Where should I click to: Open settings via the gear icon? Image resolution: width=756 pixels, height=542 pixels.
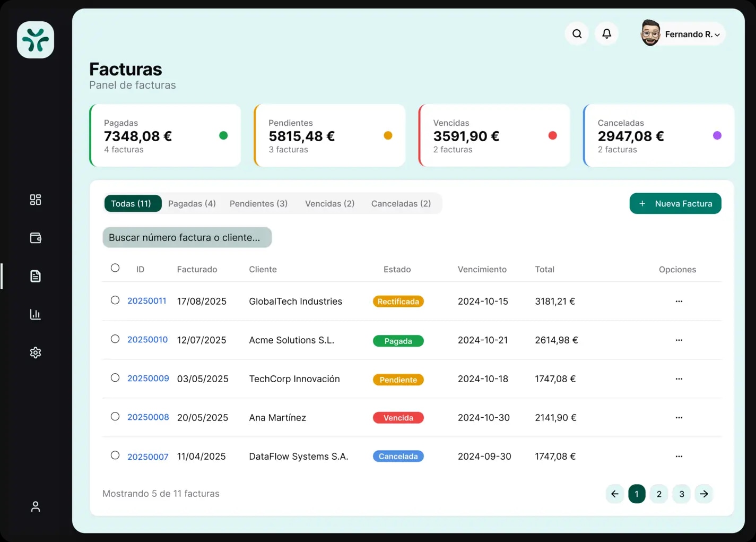point(36,352)
